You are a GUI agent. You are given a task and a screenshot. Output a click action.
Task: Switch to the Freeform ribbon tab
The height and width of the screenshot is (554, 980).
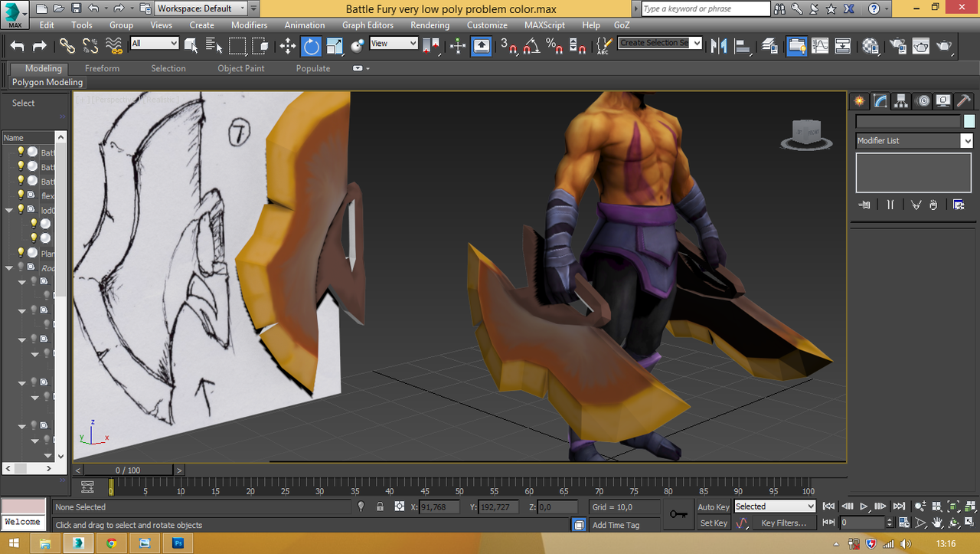(102, 68)
